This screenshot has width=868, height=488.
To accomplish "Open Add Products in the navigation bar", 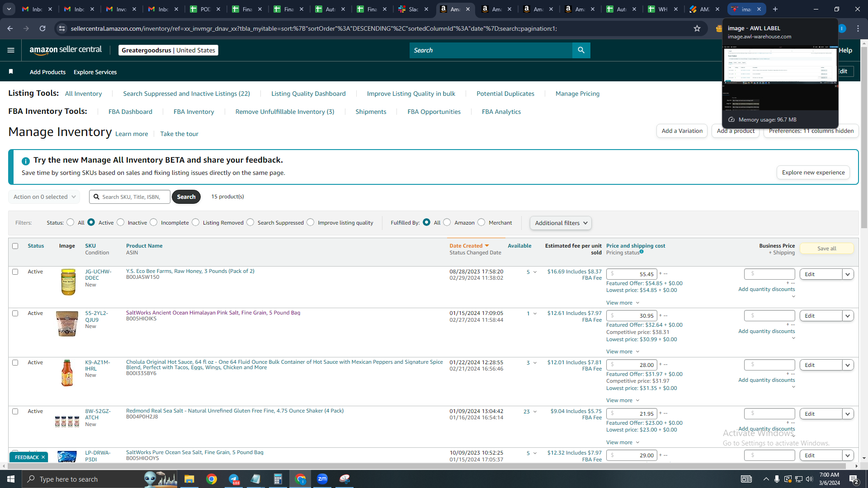I will pos(47,72).
